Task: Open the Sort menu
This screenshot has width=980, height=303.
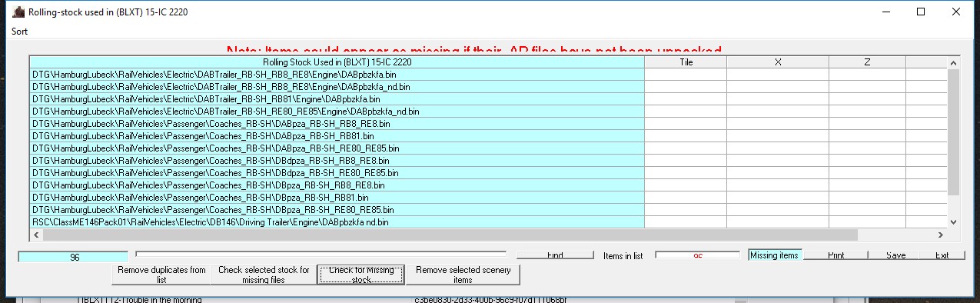Action: pos(20,32)
